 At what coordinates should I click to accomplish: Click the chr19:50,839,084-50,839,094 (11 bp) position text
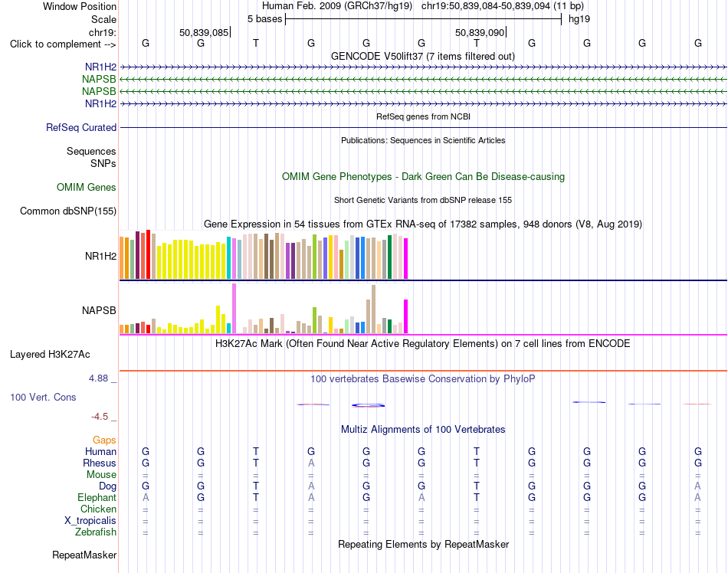point(503,6)
